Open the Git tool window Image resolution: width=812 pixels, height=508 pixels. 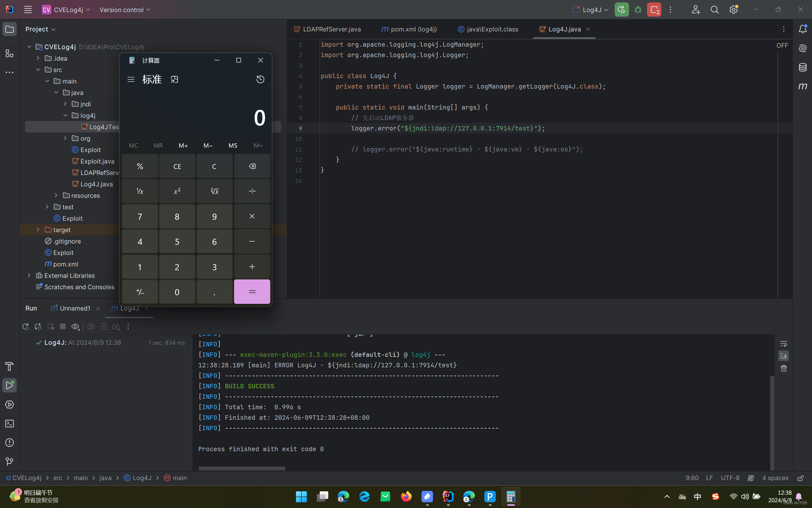pyautogui.click(x=10, y=462)
